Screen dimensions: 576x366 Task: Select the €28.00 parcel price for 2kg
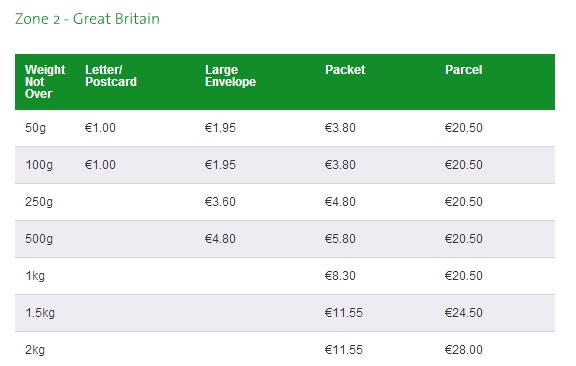coord(464,350)
